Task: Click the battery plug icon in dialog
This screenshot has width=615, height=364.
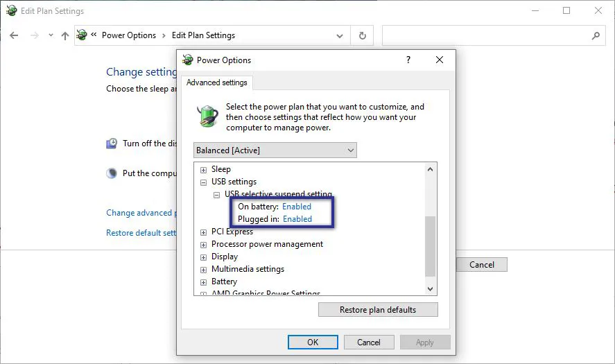Action: [207, 116]
